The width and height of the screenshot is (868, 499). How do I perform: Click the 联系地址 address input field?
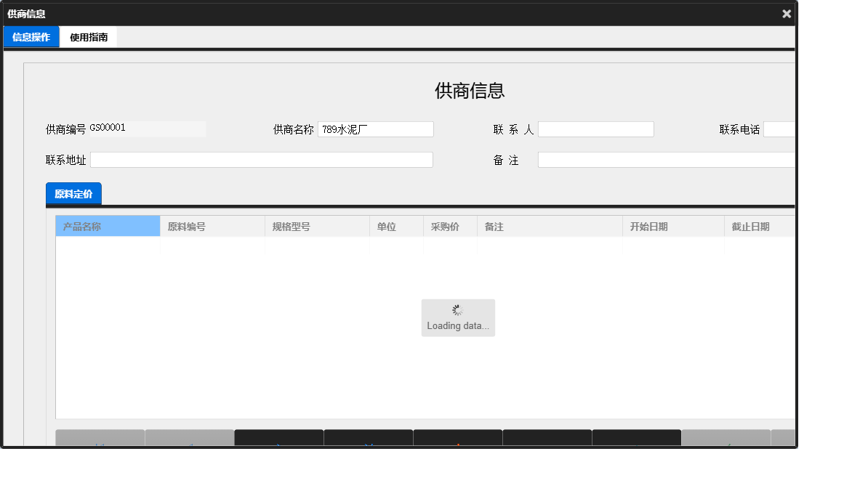pos(262,159)
